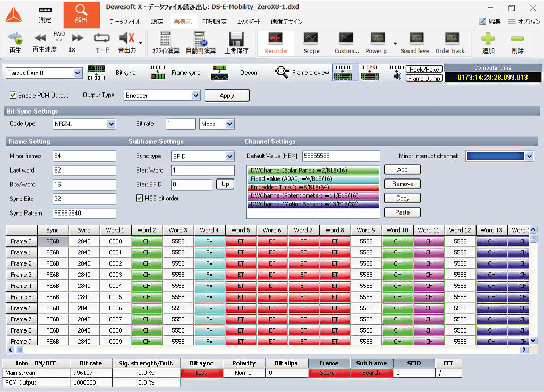Toggle Enable PCM Output checkbox
544x392 pixels.
(13, 95)
